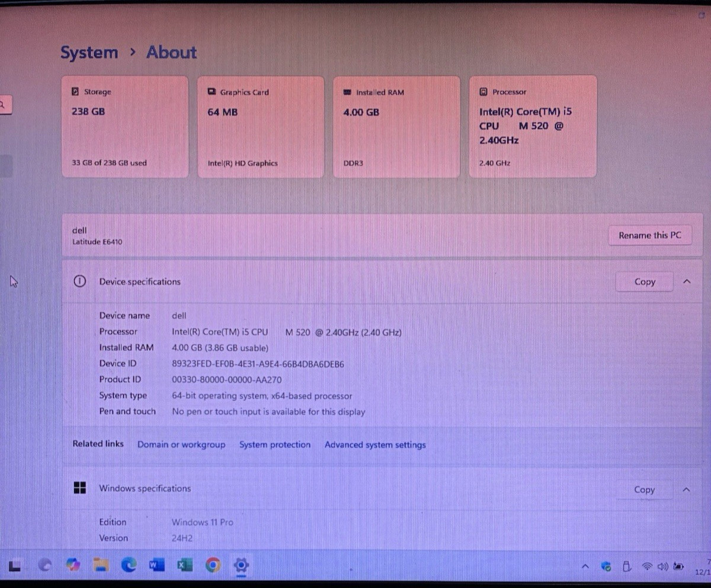711x588 pixels.
Task: Click the DDR3 label in RAM card
Action: point(353,163)
